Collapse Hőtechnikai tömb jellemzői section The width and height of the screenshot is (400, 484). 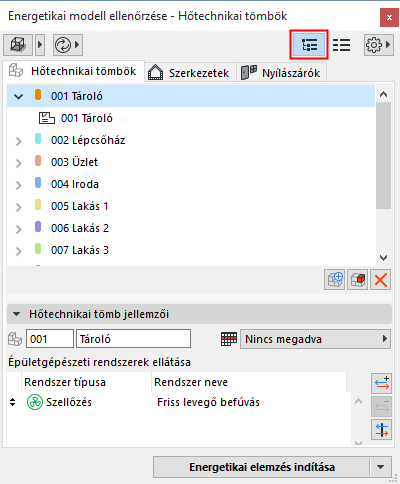click(x=16, y=314)
